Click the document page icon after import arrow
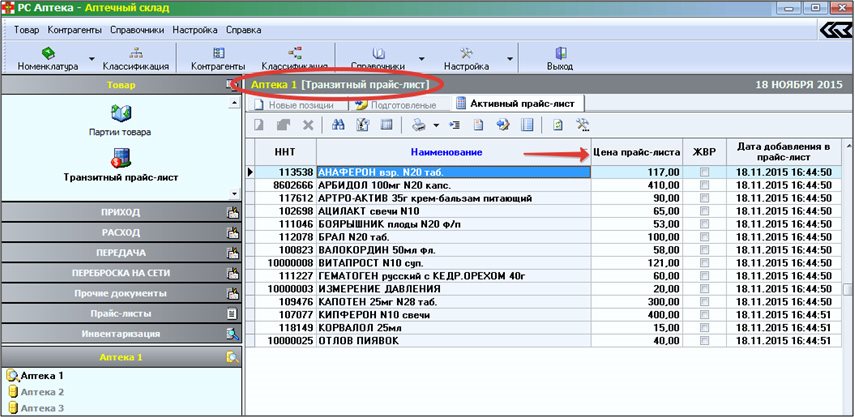Viewport: 855px width, 417px height. pos(478,125)
